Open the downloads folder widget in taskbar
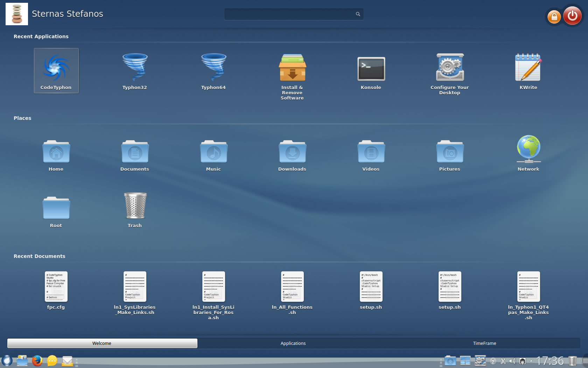Screen dimensions: 588x368 (x=450, y=361)
